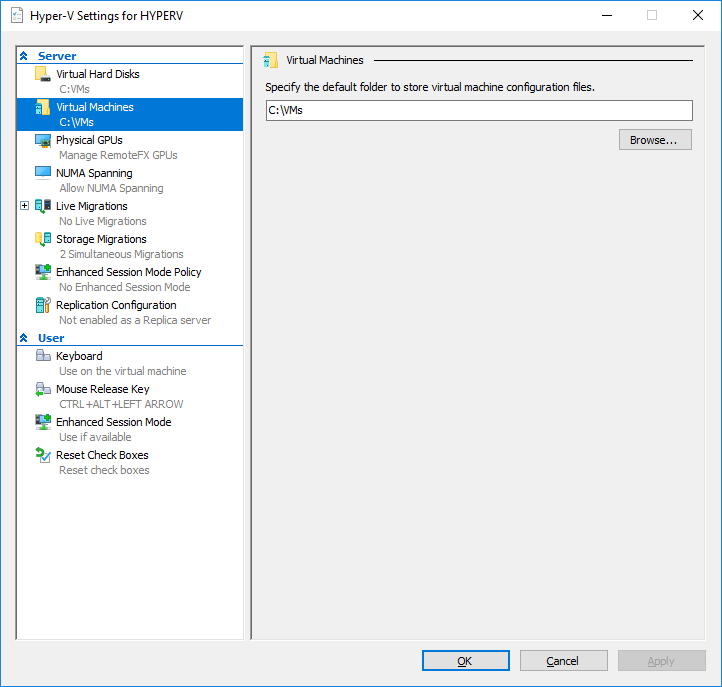Click the Storage Migrations icon
The width and height of the screenshot is (722, 687).
pos(43,239)
